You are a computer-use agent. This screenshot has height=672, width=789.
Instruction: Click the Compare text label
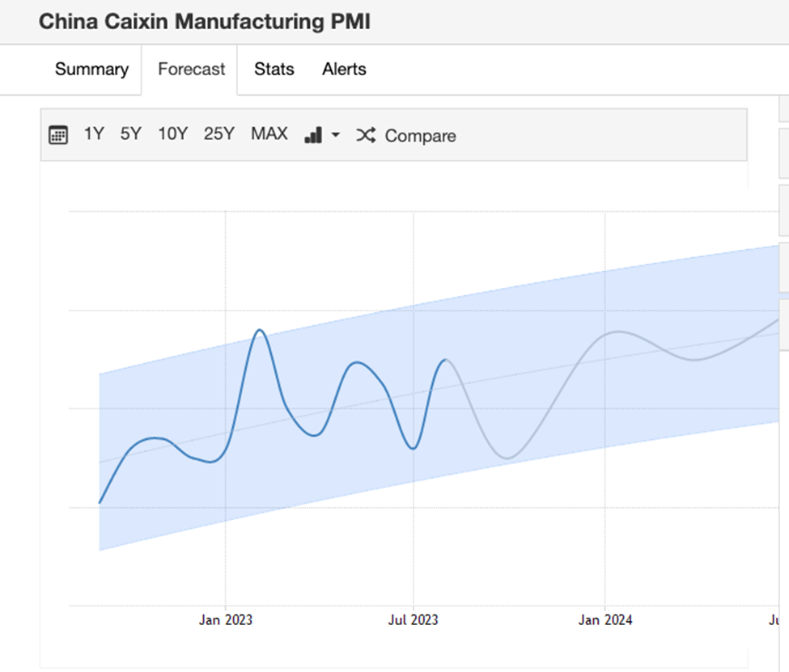coord(420,136)
